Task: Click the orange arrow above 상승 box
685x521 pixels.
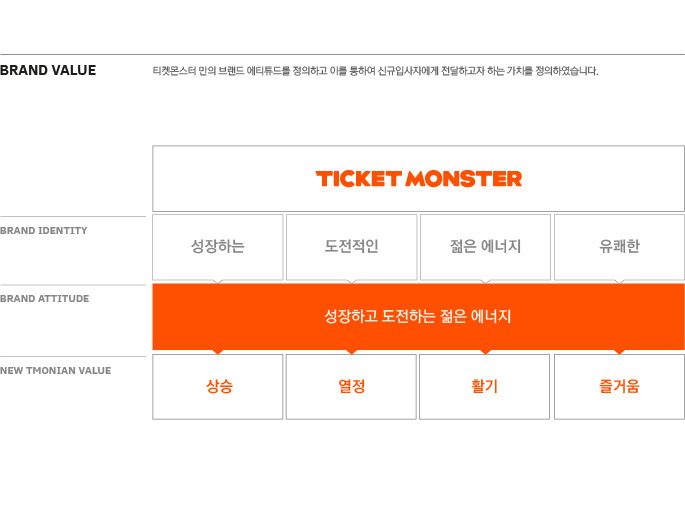Action: point(218,352)
